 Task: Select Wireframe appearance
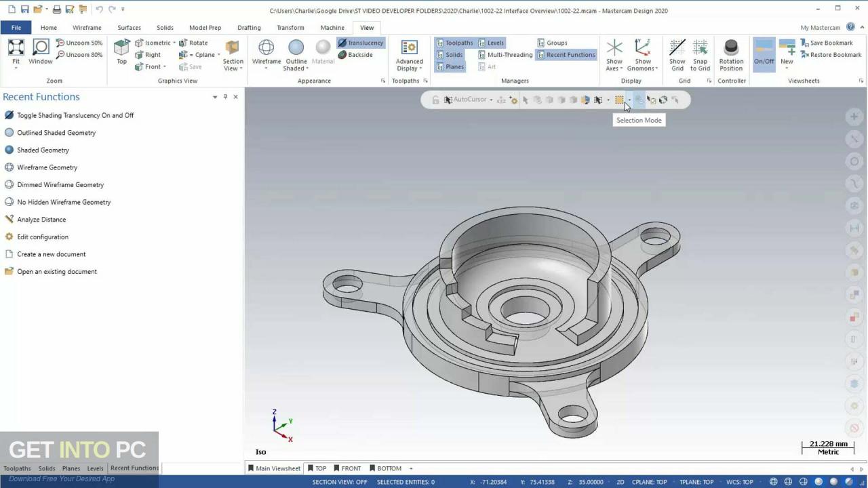click(x=267, y=52)
